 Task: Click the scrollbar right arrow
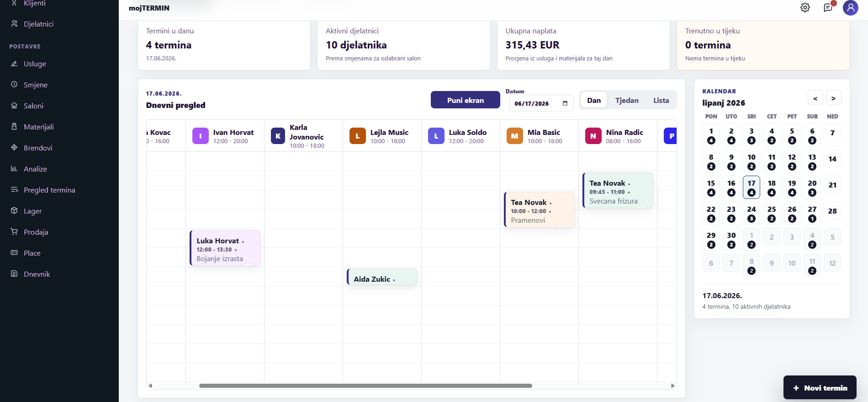click(x=672, y=386)
